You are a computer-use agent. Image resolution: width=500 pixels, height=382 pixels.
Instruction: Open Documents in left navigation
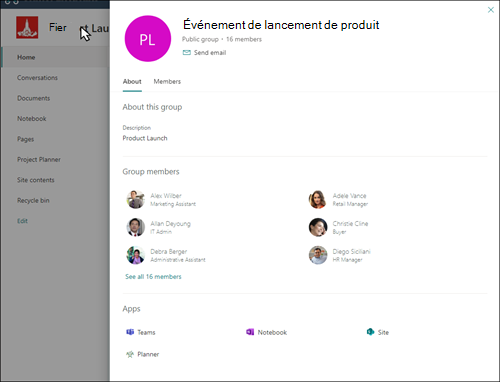(33, 98)
